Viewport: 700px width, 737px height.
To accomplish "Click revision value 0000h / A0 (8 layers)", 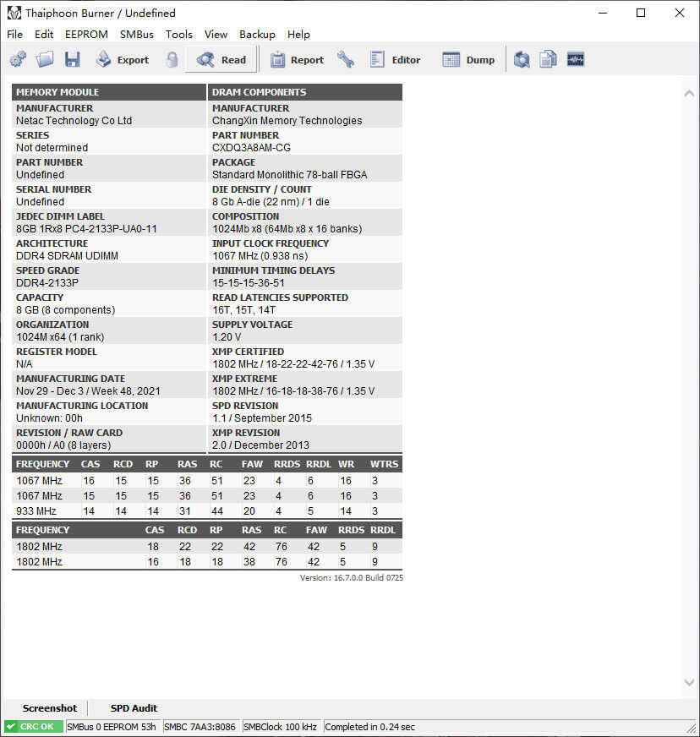I will [x=63, y=445].
